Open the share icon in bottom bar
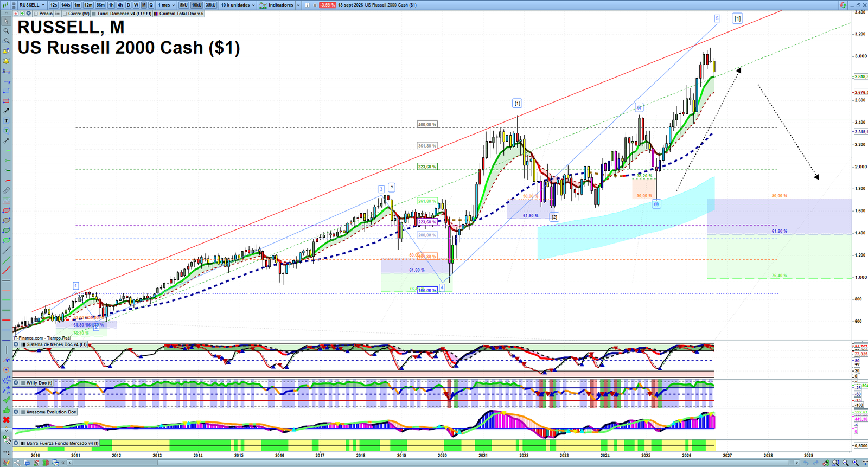 tap(17, 463)
